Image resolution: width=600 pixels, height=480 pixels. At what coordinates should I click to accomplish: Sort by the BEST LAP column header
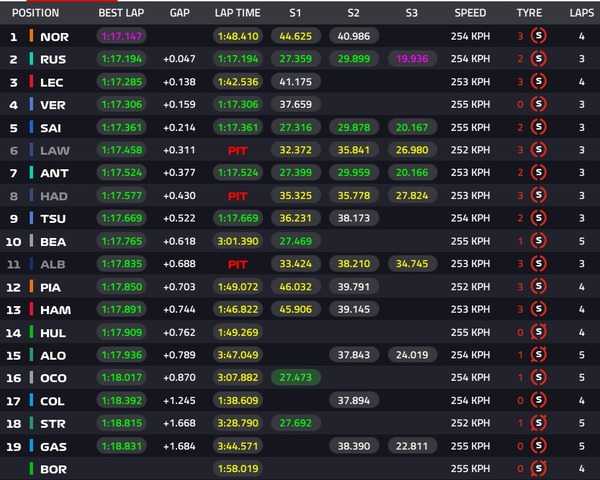pyautogui.click(x=120, y=13)
